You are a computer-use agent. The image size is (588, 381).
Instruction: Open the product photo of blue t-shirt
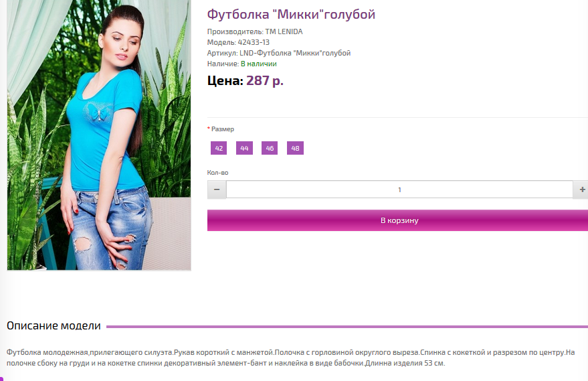[x=99, y=135]
